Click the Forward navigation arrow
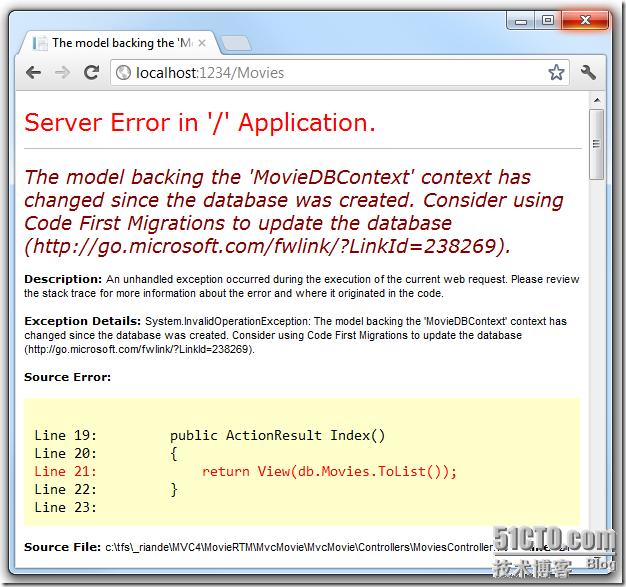Image resolution: width=626 pixels, height=587 pixels. point(62,73)
